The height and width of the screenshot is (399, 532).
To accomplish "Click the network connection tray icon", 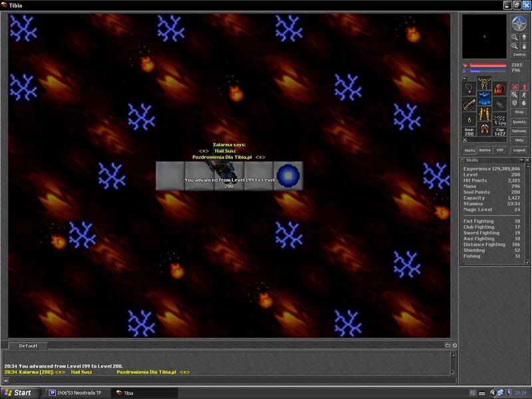I will [501, 393].
